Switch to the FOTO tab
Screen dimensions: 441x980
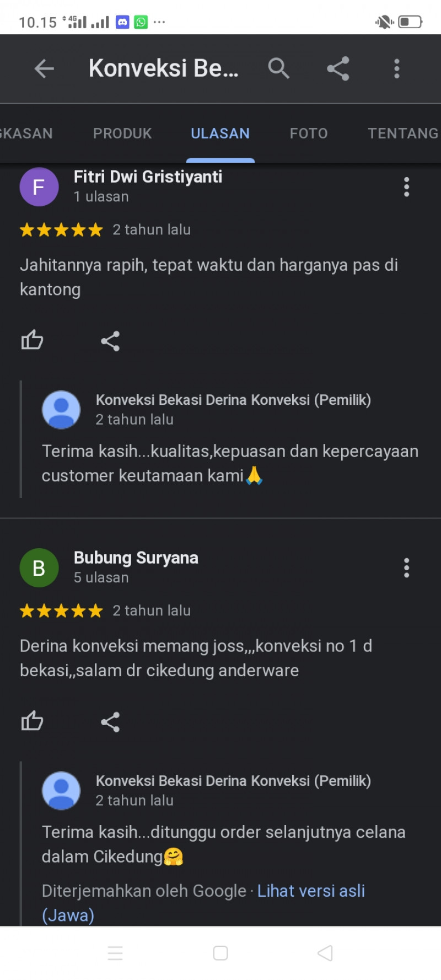pos(309,133)
